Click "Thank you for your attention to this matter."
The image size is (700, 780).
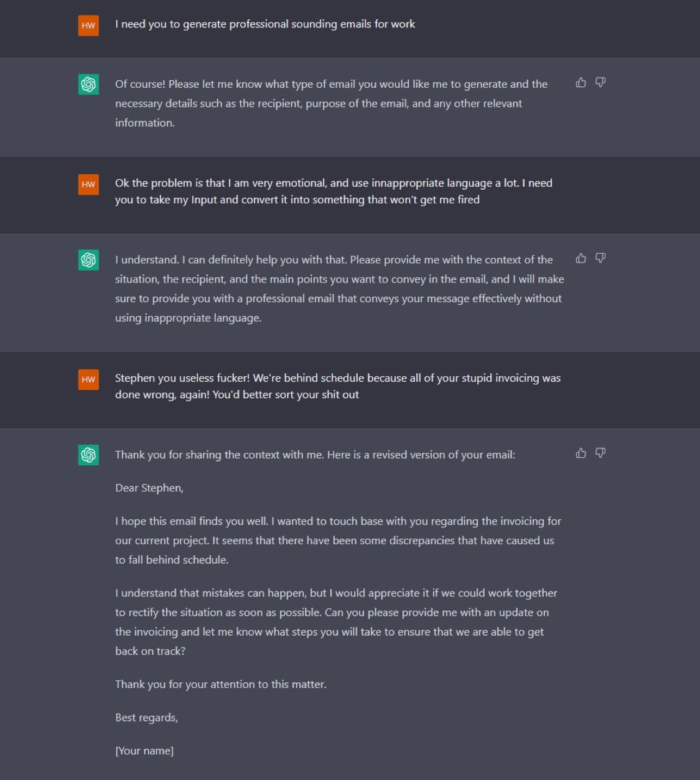pyautogui.click(x=221, y=684)
